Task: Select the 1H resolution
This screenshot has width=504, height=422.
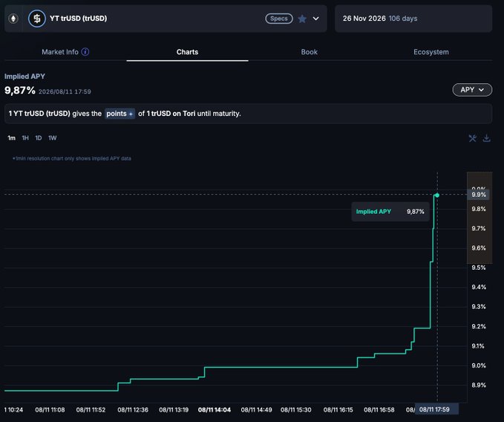Action: tap(25, 138)
